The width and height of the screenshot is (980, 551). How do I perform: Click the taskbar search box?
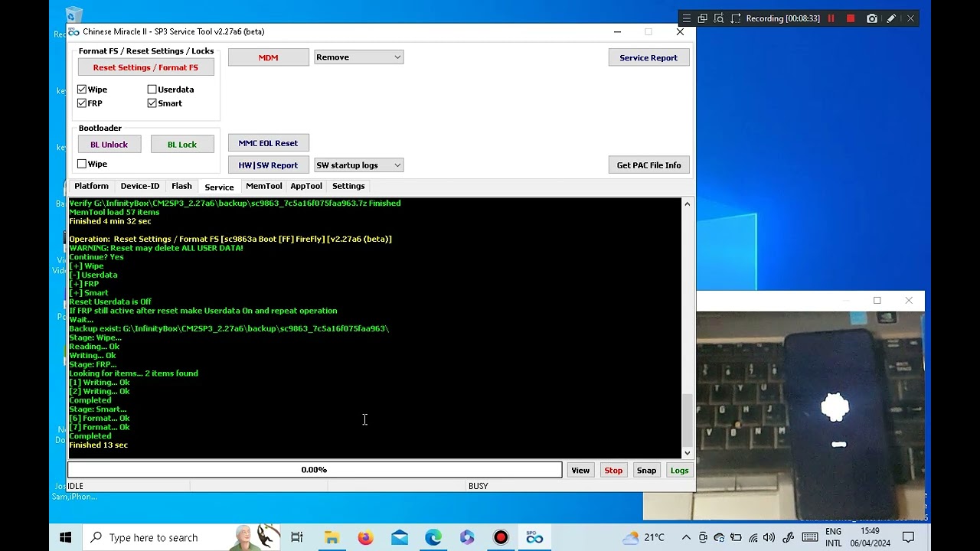click(x=181, y=537)
